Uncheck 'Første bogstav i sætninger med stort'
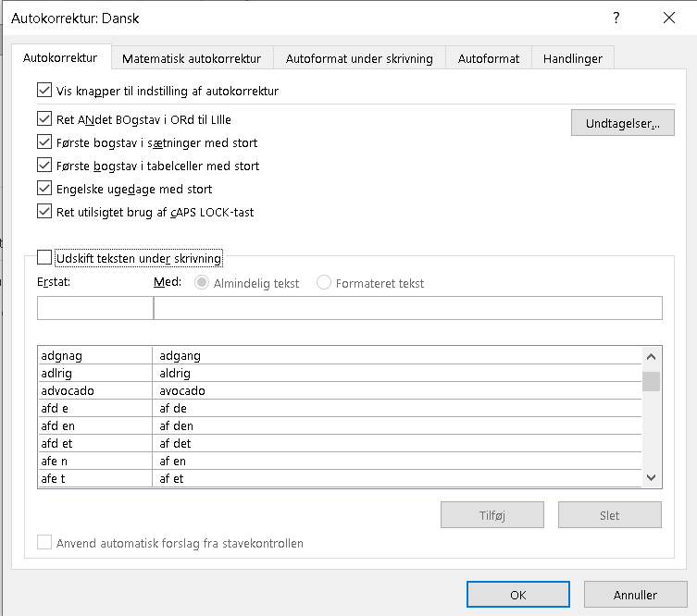Screen dimensions: 697x616 pyautogui.click(x=44, y=142)
